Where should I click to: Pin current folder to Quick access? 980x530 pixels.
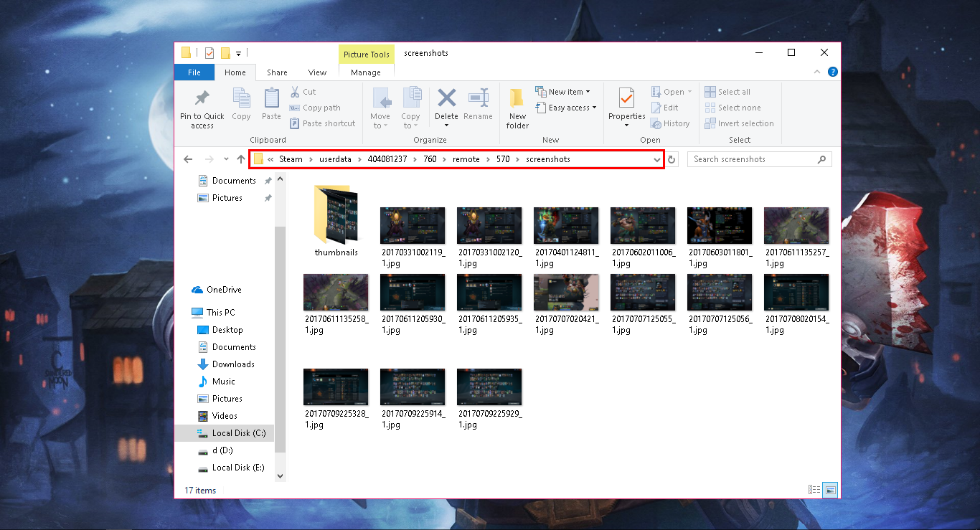point(202,108)
